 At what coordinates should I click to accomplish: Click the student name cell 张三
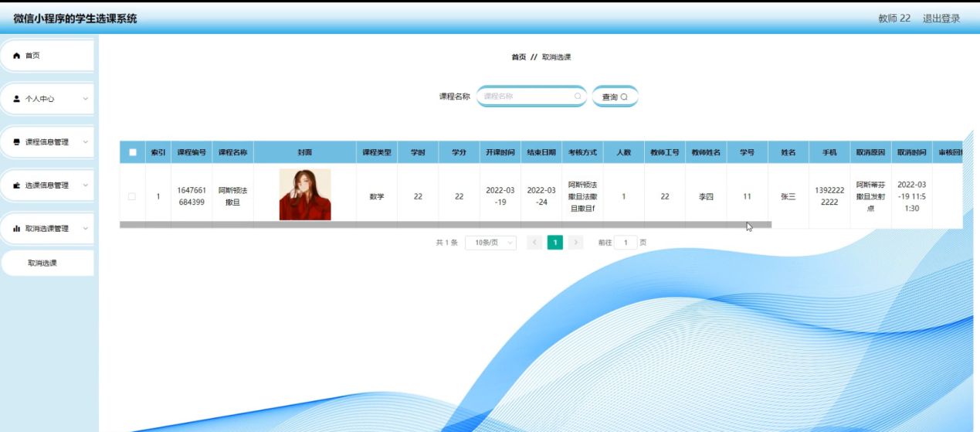click(788, 196)
